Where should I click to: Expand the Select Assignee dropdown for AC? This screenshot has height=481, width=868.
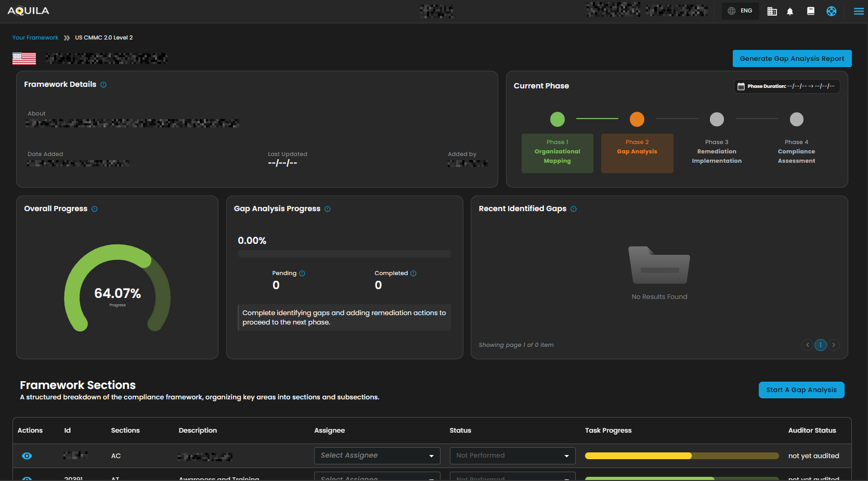[377, 456]
